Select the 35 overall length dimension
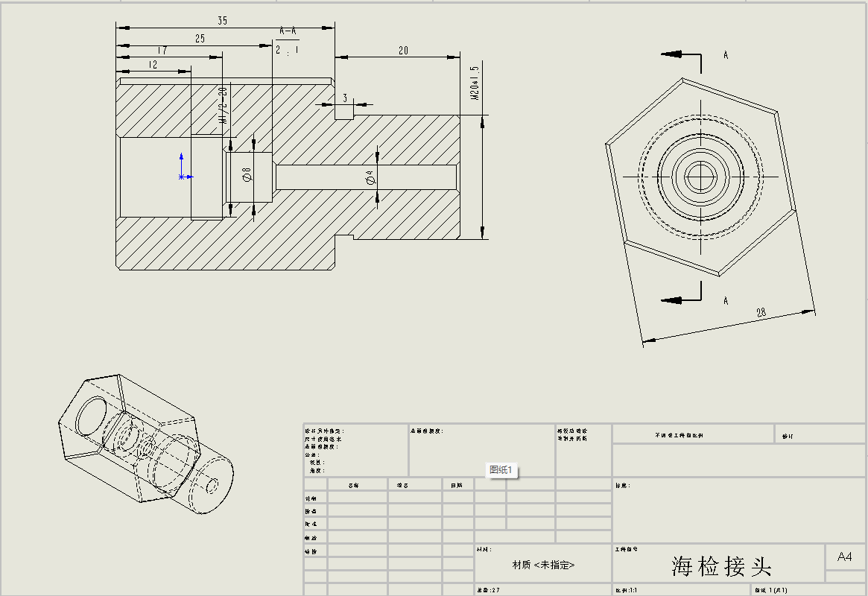Image resolution: width=868 pixels, height=596 pixels. pos(222,21)
